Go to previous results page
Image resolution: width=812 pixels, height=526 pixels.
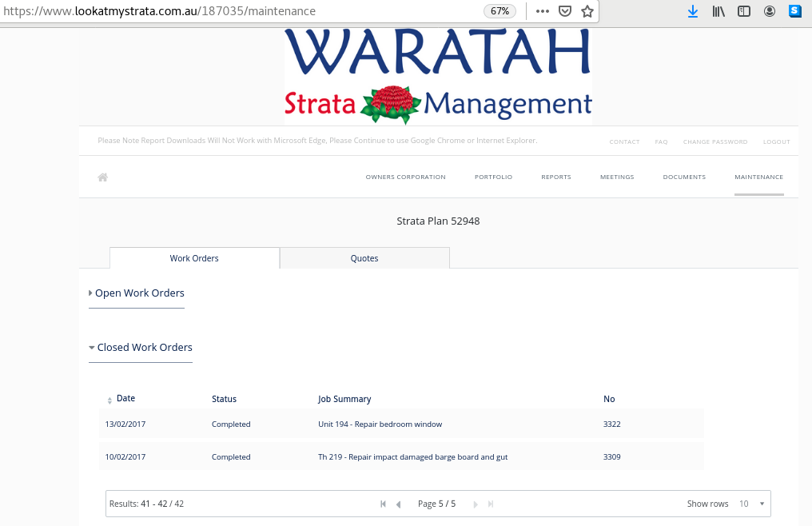[x=398, y=504]
